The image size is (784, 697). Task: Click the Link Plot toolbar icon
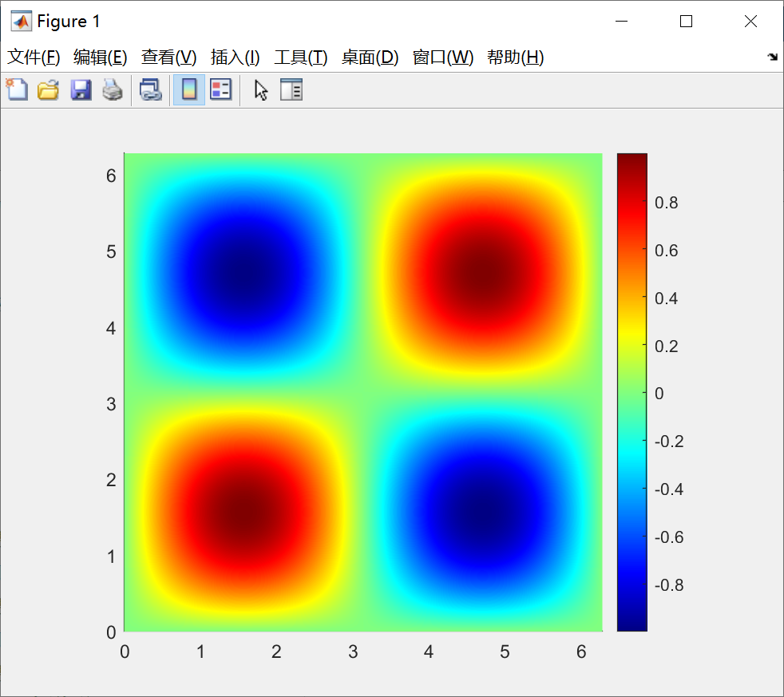pyautogui.click(x=151, y=90)
